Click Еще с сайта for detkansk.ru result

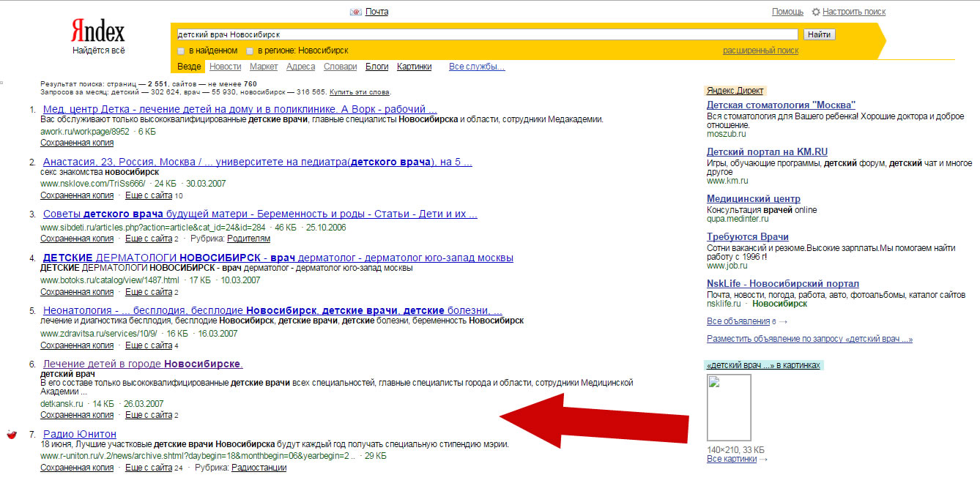[149, 415]
